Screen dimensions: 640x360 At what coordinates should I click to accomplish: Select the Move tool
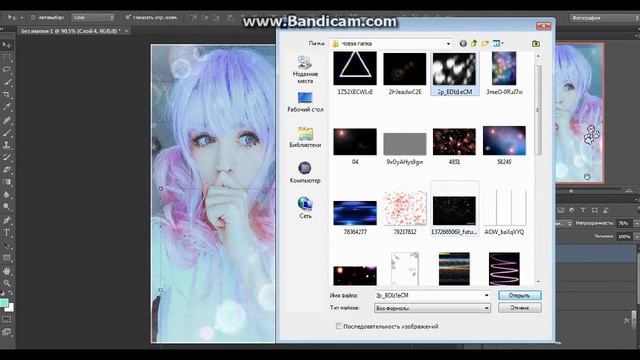pos(7,44)
